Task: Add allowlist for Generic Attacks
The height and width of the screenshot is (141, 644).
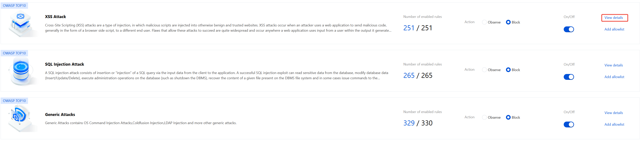Action: click(x=614, y=124)
